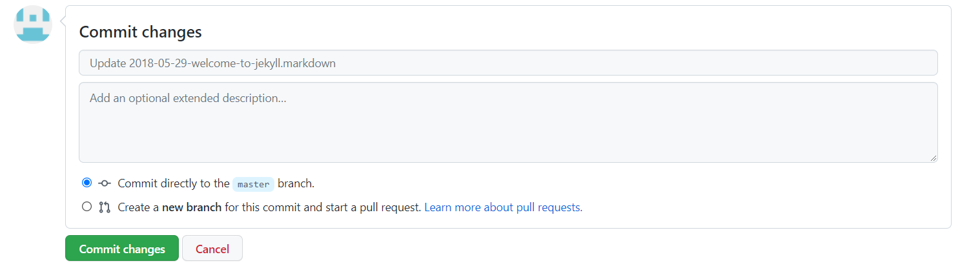Click the "Commit directly to the" label text
The width and height of the screenshot is (980, 279).
point(173,183)
